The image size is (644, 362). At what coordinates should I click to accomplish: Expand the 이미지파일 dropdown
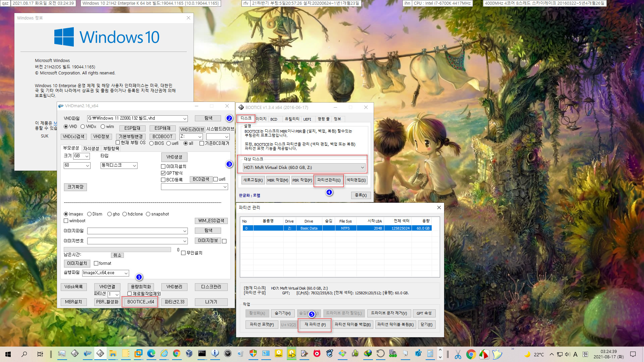pyautogui.click(x=184, y=231)
